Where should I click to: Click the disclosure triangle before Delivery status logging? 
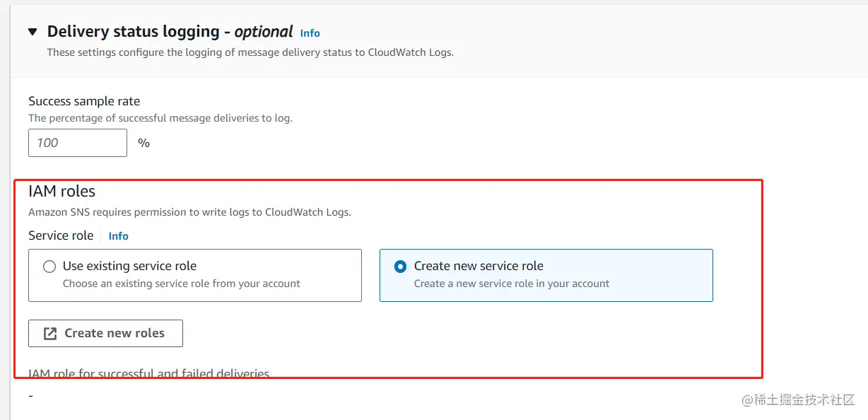pos(33,31)
